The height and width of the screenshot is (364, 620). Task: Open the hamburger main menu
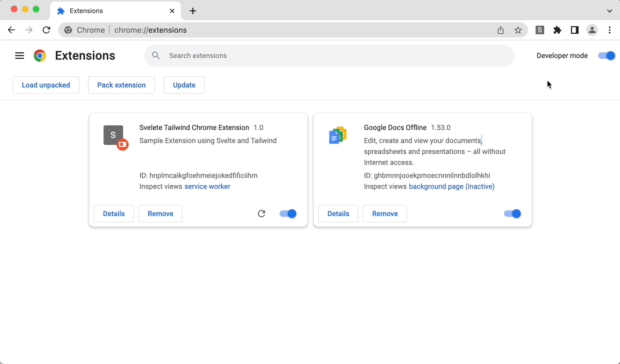pyautogui.click(x=20, y=56)
